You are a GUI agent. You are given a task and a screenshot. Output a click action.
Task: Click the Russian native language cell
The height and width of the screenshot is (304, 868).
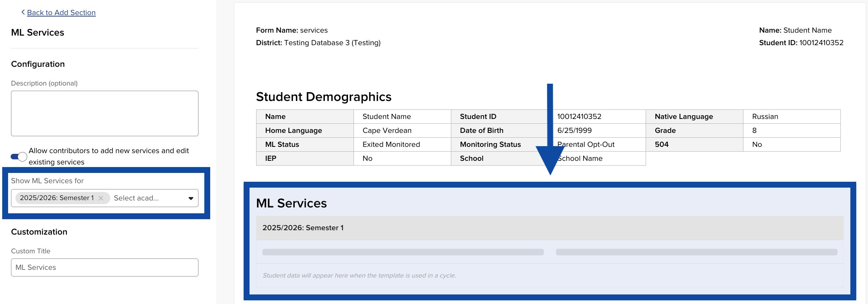click(792, 116)
